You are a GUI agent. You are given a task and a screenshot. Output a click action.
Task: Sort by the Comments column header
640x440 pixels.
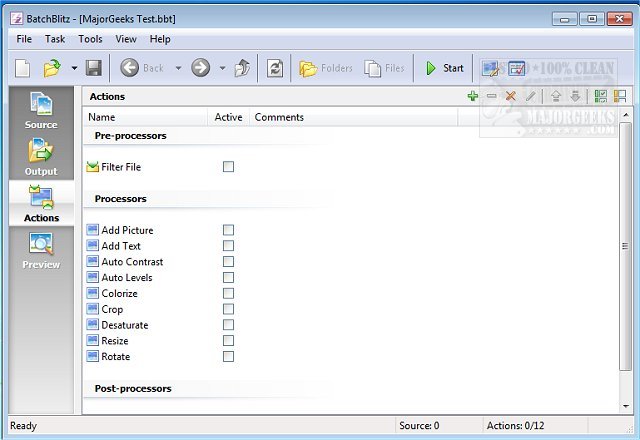pos(353,117)
